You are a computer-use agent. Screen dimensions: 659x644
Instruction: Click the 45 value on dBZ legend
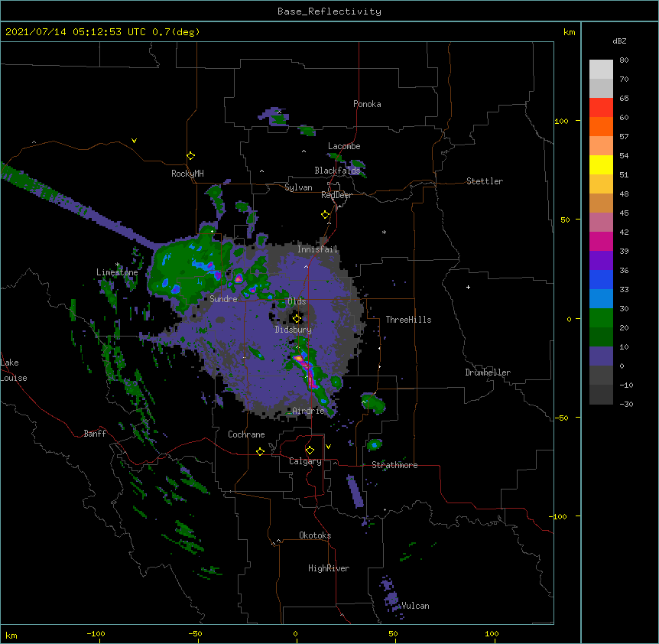pos(624,213)
